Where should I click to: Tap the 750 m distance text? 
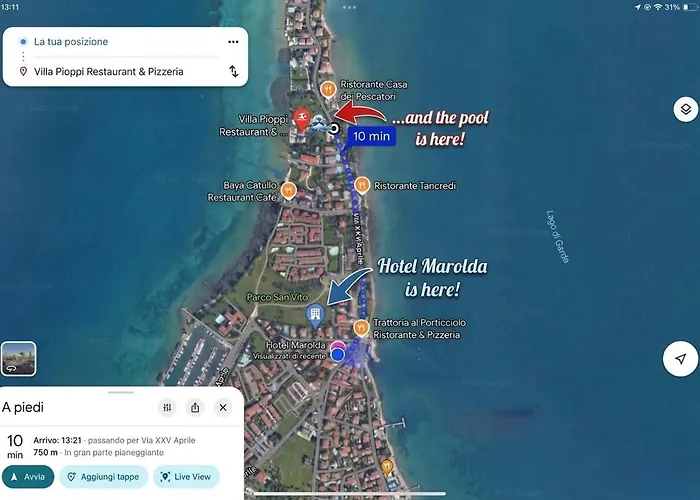click(x=46, y=452)
